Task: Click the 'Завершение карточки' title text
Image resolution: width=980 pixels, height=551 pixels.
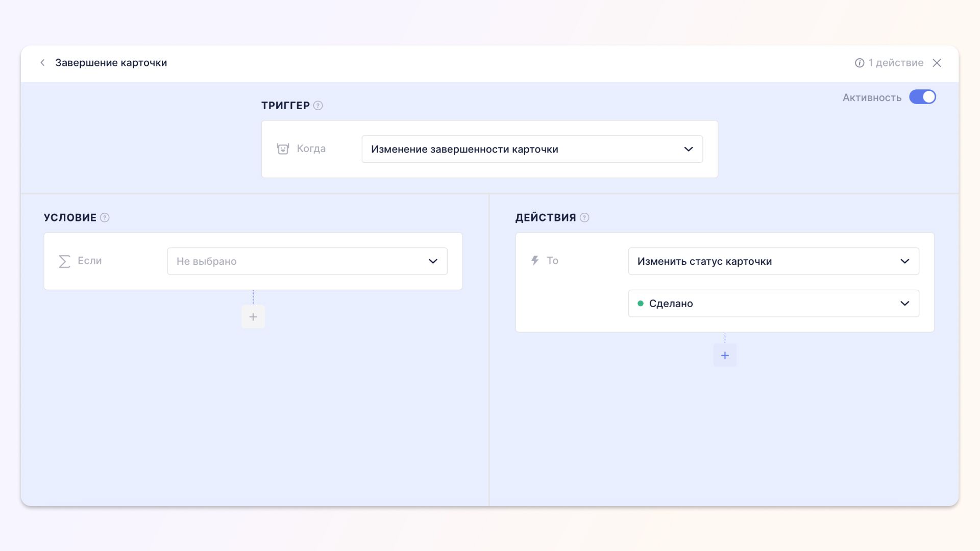Action: 111,63
